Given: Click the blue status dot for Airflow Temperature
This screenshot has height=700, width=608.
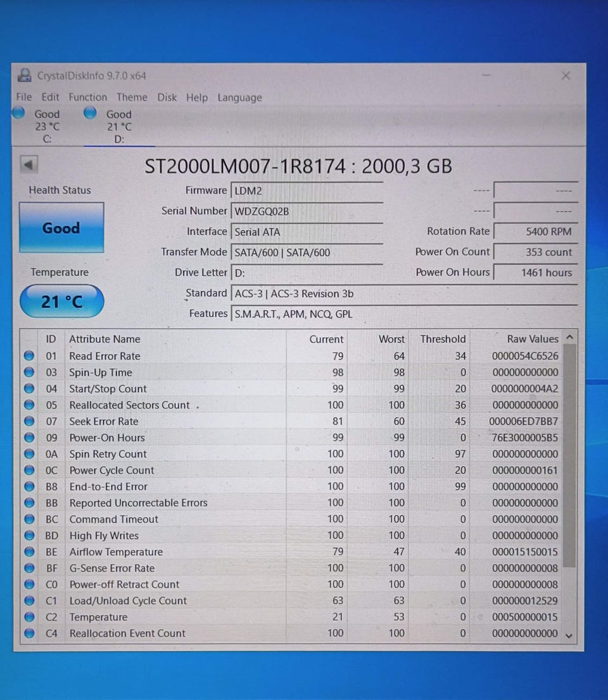Looking at the screenshot, I should 29,551.
